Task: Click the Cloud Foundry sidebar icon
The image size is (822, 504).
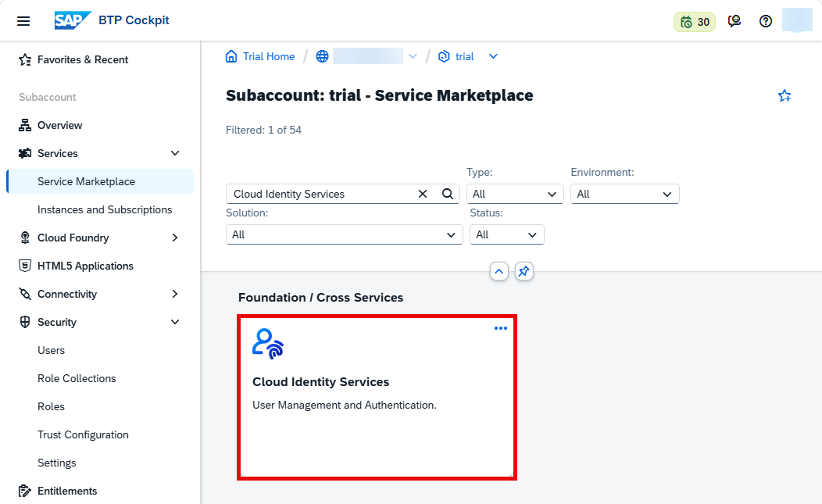Action: (x=25, y=238)
